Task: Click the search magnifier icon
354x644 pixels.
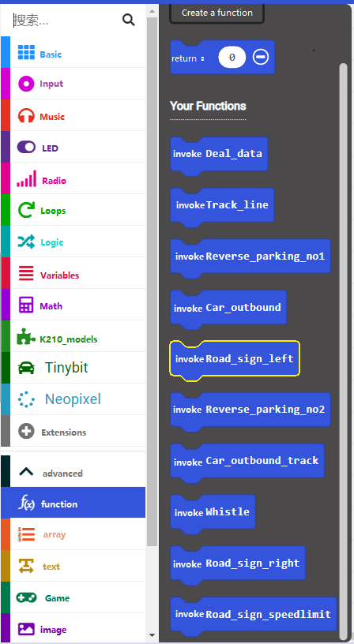Action: [x=129, y=20]
